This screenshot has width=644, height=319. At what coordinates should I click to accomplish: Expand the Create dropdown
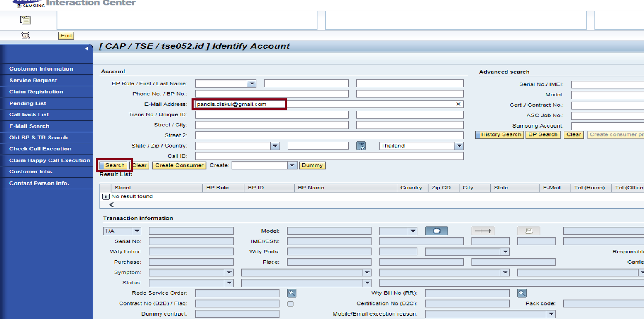[x=292, y=165]
